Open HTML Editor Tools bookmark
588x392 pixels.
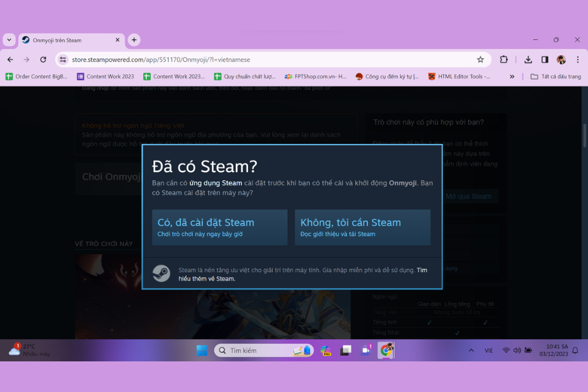[x=459, y=77]
